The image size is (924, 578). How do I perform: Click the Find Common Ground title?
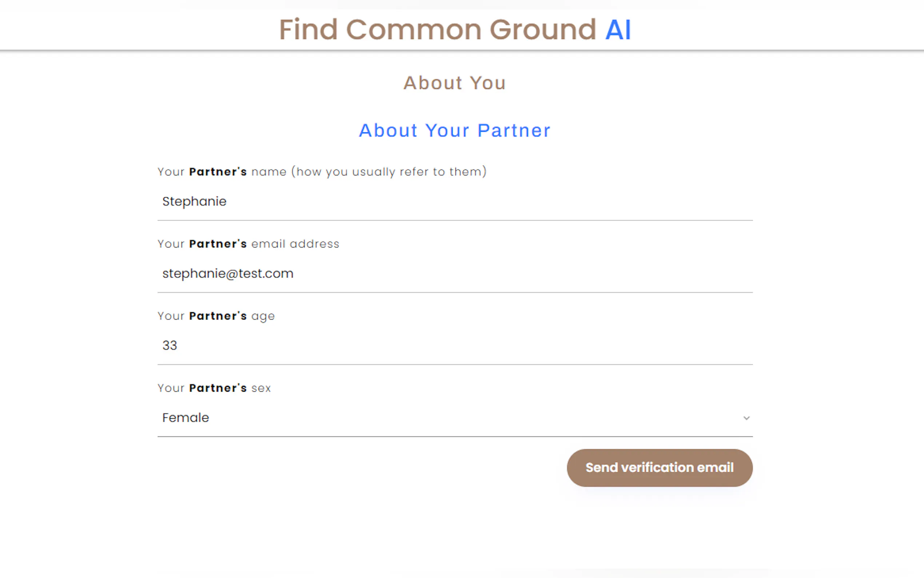437,29
